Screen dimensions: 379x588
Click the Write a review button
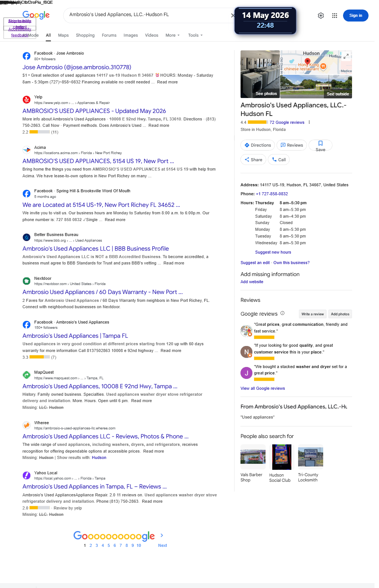pos(312,314)
